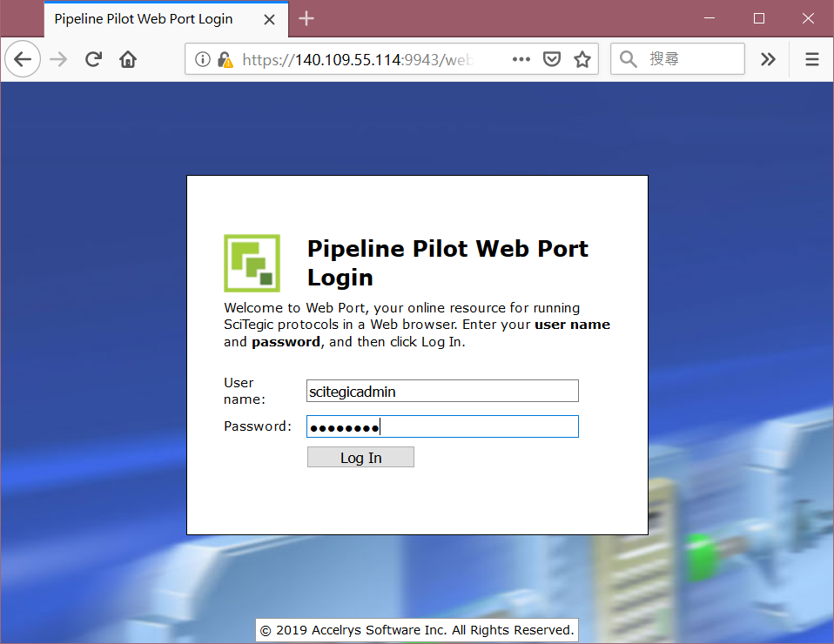This screenshot has width=834, height=644.
Task: Go back with the browser back arrow
Action: click(x=23, y=59)
